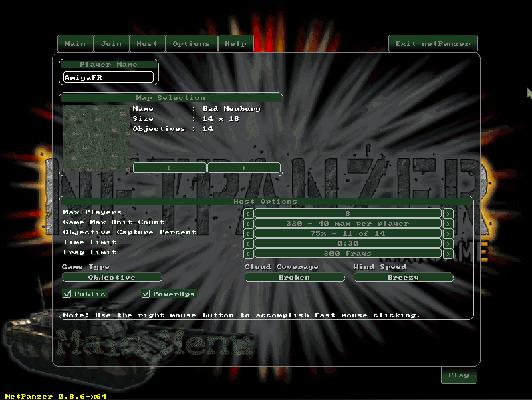Decrease the Frag Limit value
This screenshot has width=532, height=400.
(249, 254)
